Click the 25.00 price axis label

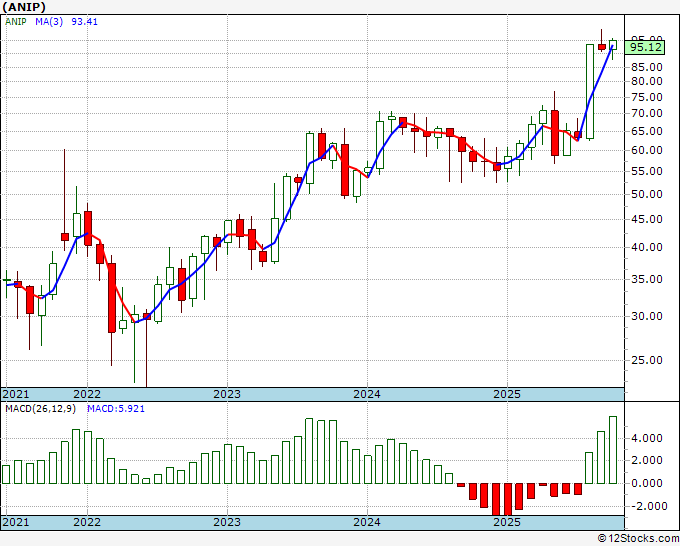647,360
